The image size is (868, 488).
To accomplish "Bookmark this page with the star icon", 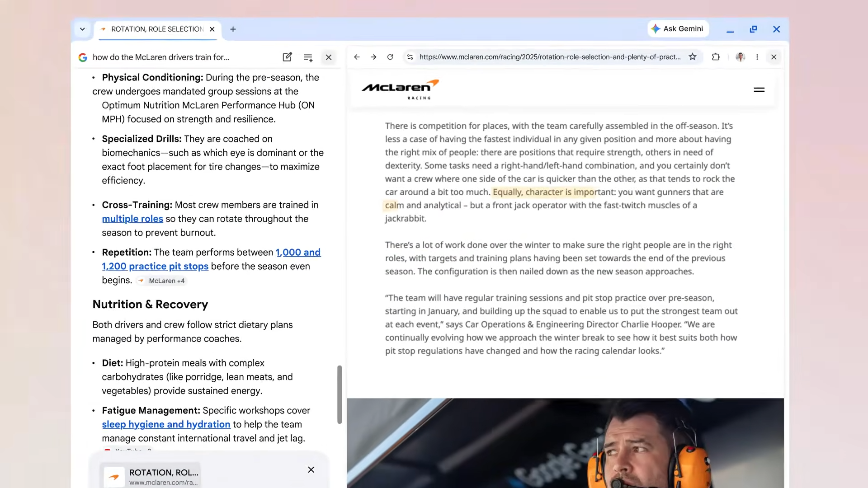I will click(x=692, y=57).
